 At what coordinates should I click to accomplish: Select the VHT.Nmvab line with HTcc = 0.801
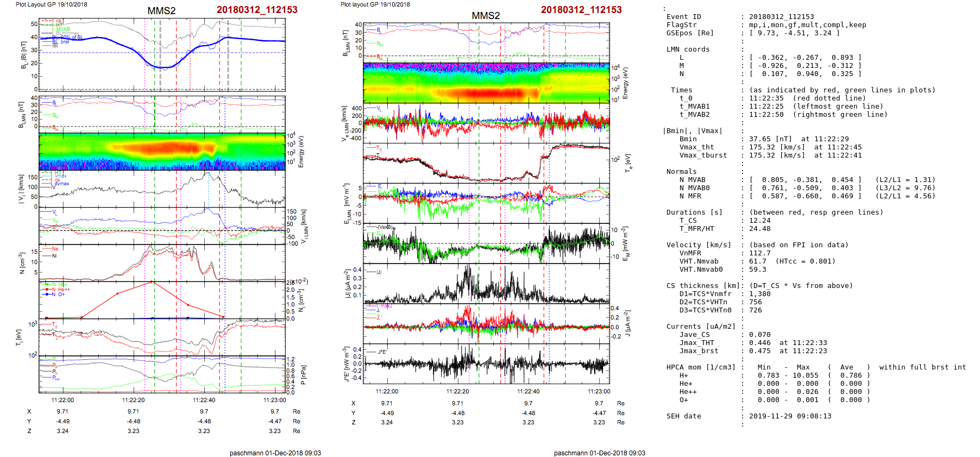click(757, 261)
